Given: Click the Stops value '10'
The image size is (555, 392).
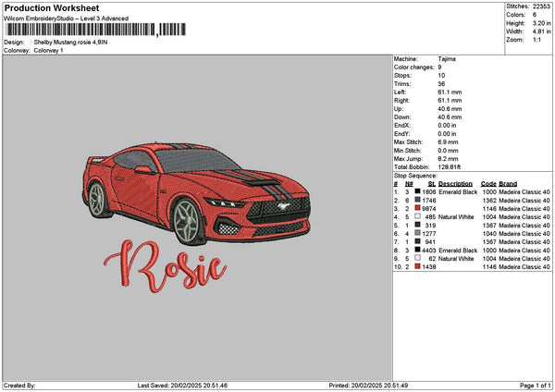Looking at the screenshot, I should click(x=441, y=76).
